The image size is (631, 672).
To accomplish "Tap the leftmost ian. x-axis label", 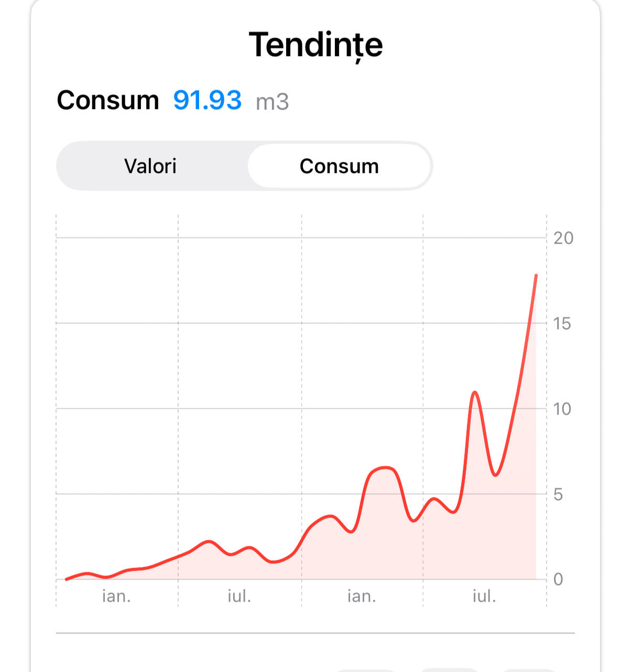I will click(x=116, y=596).
